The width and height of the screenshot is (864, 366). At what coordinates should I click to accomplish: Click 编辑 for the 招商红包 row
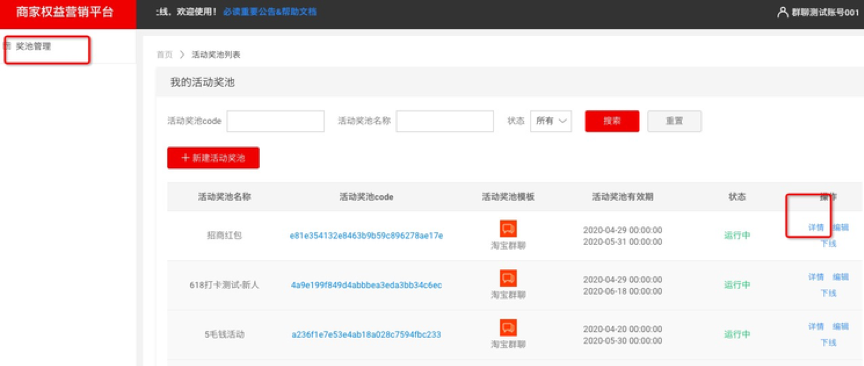[x=841, y=227]
